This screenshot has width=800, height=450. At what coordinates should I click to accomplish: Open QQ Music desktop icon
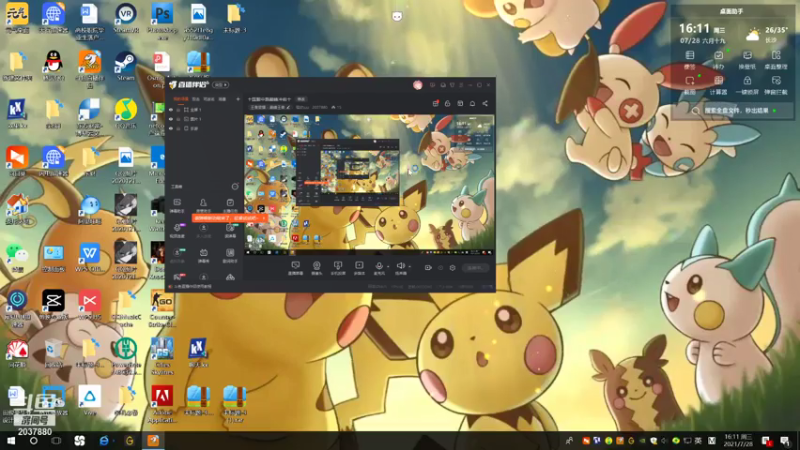pyautogui.click(x=126, y=113)
